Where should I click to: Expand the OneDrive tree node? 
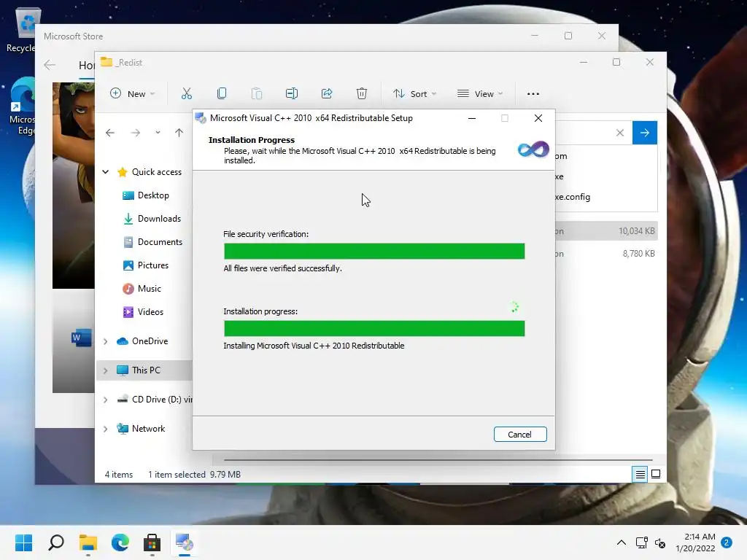106,341
